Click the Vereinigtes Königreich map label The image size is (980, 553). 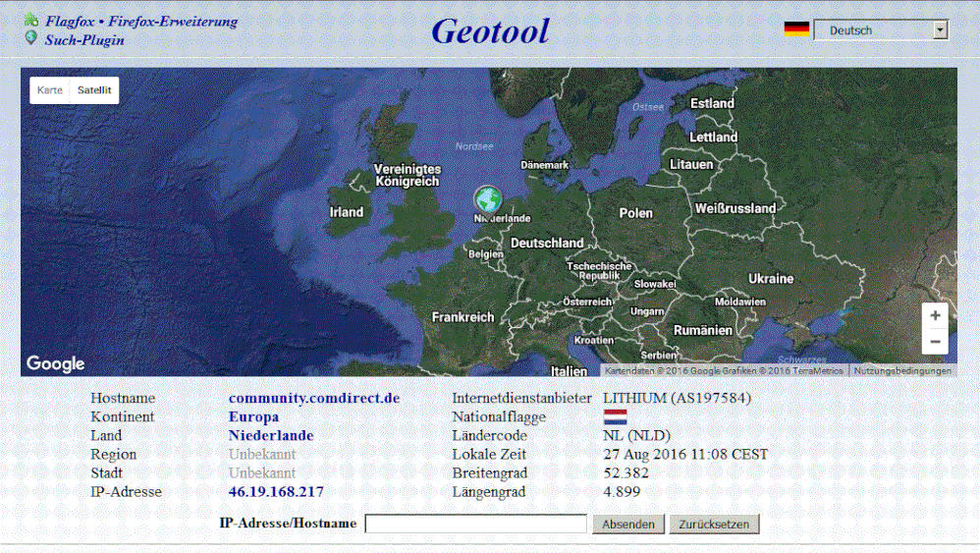coord(408,176)
